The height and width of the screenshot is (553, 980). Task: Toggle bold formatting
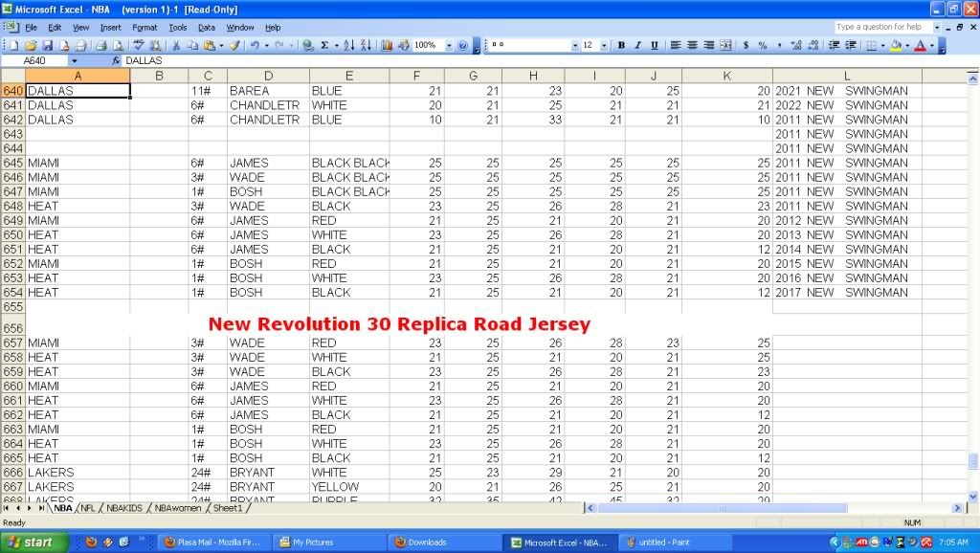pos(621,45)
